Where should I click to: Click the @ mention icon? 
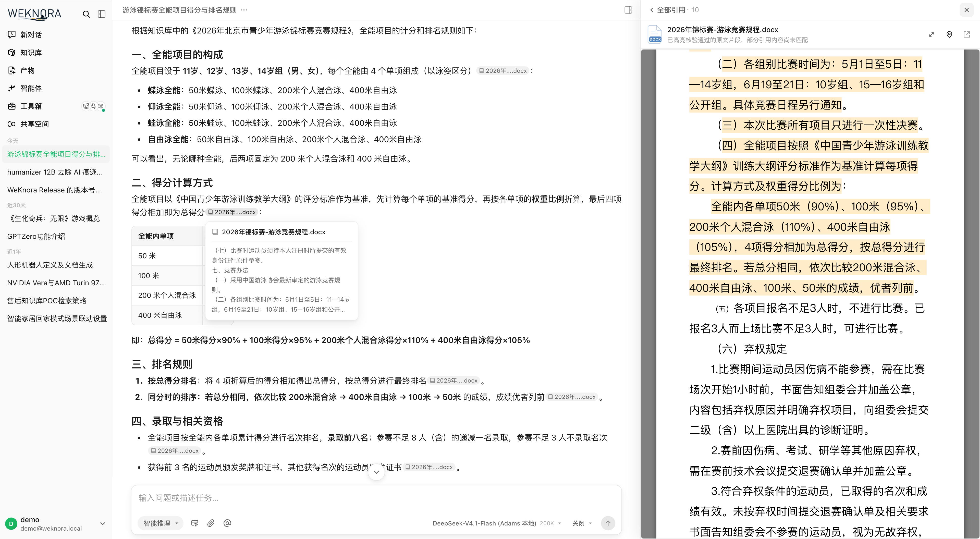(227, 523)
